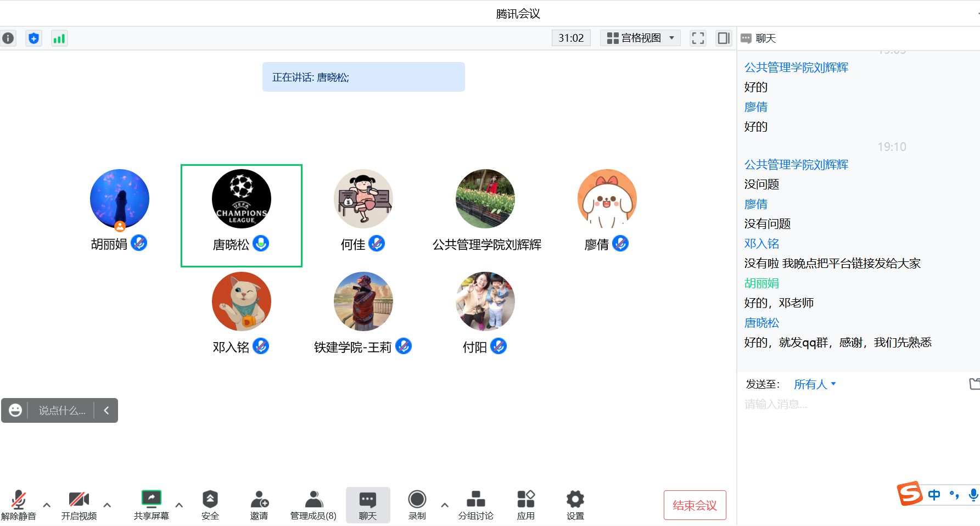Start recording with 录制 button
The height and width of the screenshot is (526, 980).
point(417,505)
